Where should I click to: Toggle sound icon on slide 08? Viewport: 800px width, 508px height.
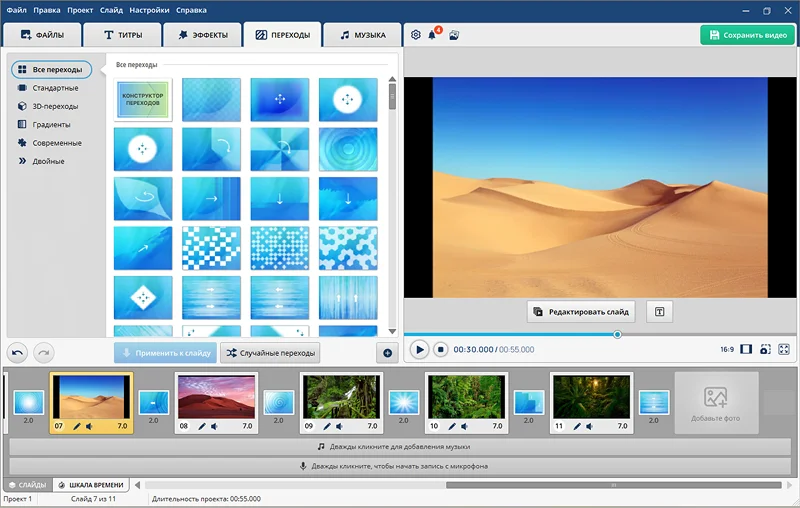pos(214,426)
